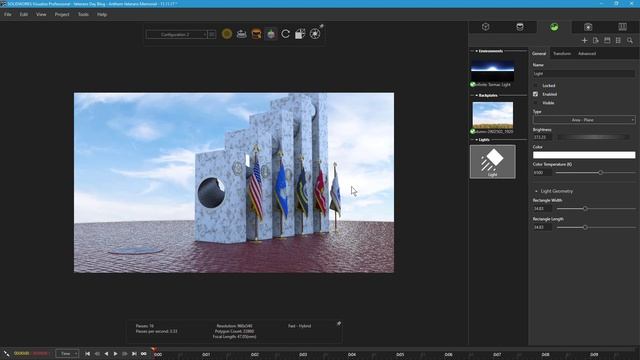Open the light Type dropdown
Screen dimensions: 640x360
click(584, 120)
